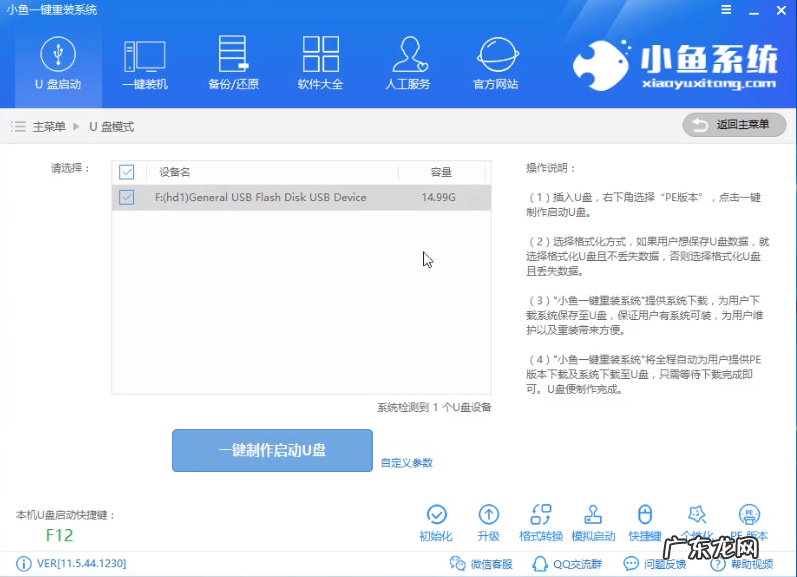Click the VER[11.5.44.1230] version text
This screenshot has width=797, height=577.
pyautogui.click(x=81, y=563)
